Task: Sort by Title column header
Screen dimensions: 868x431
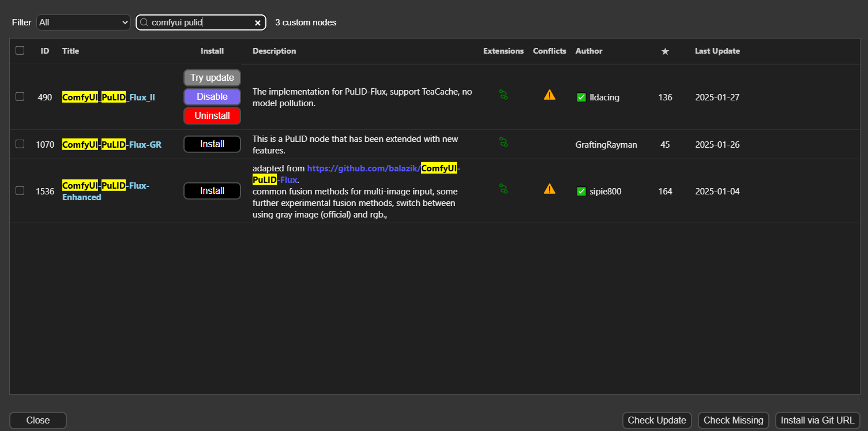Action: tap(70, 51)
